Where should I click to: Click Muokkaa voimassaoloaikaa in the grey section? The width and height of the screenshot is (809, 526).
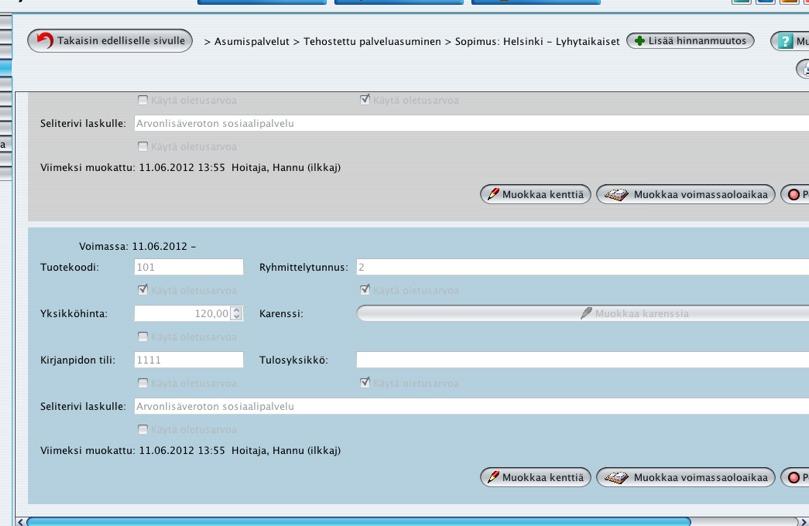pyautogui.click(x=686, y=195)
